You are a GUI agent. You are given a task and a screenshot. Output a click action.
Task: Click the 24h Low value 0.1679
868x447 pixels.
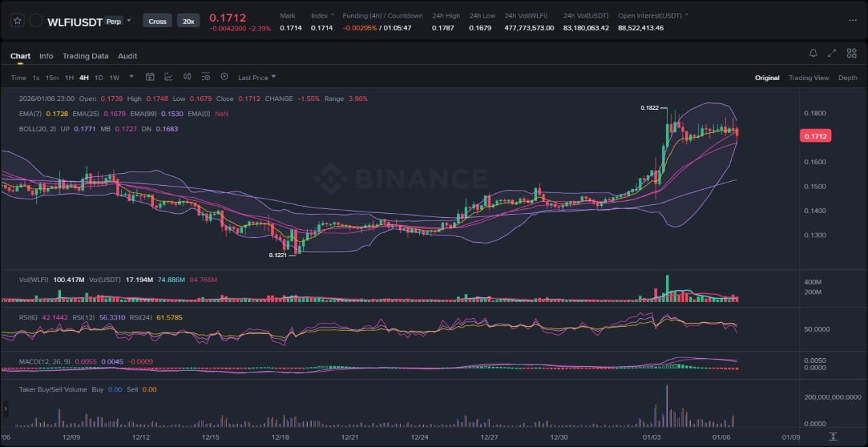pyautogui.click(x=480, y=28)
